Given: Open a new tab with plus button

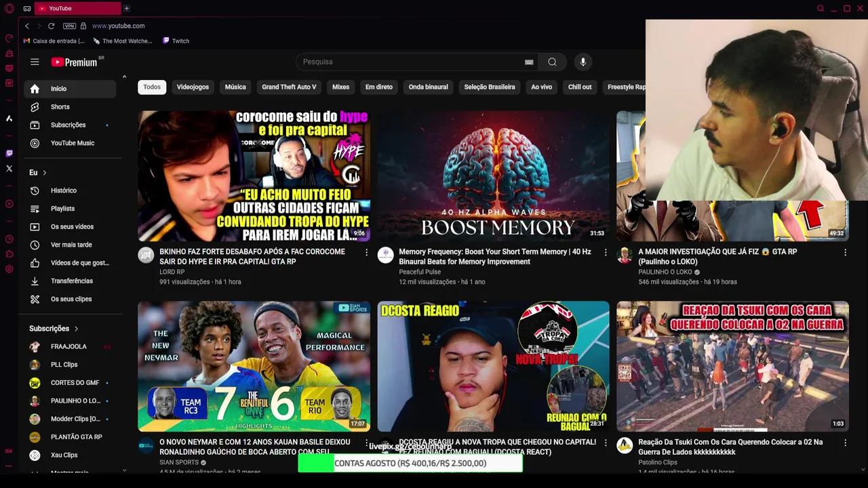Looking at the screenshot, I should click(126, 8).
